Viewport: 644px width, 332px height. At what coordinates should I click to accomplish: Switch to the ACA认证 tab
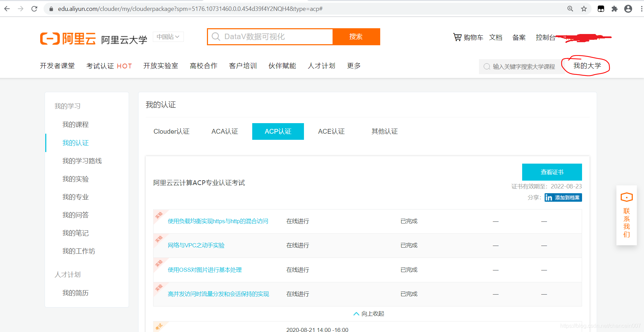225,131
